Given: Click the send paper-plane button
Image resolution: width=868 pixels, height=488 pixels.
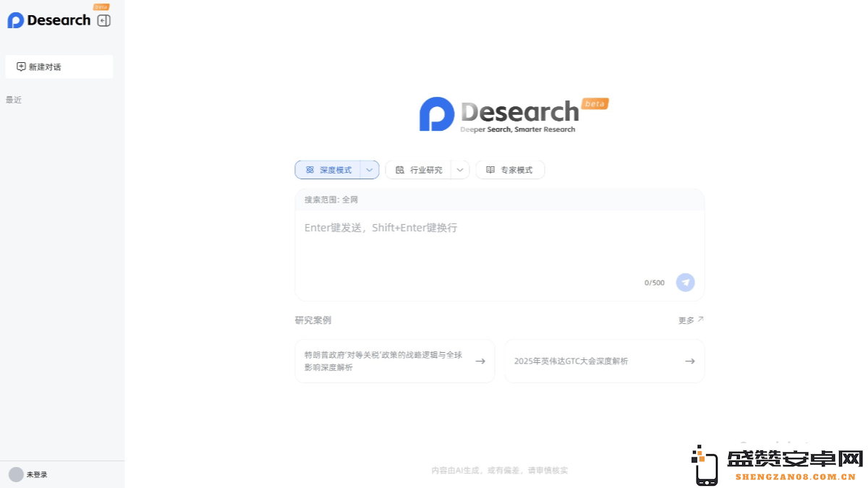Looking at the screenshot, I should click(x=685, y=283).
